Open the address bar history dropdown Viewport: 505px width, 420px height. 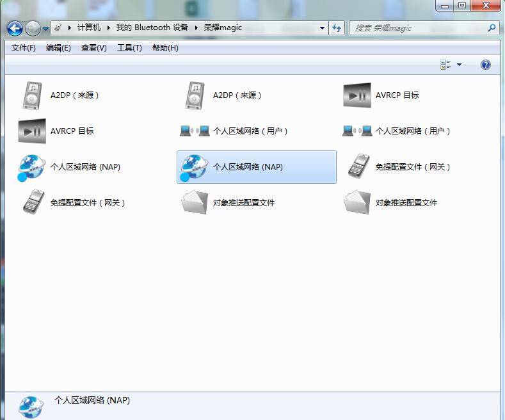322,28
